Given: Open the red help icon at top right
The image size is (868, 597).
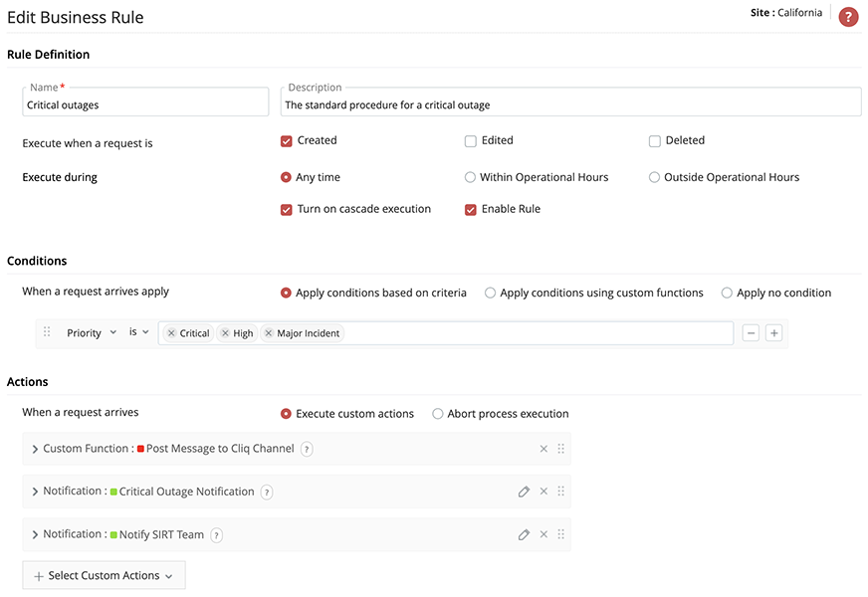Looking at the screenshot, I should point(848,16).
